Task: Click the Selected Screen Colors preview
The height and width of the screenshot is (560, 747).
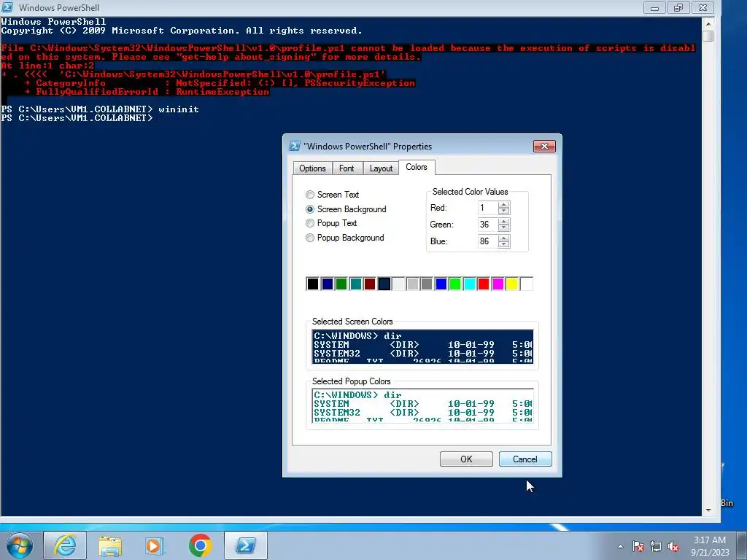Action: (422, 346)
